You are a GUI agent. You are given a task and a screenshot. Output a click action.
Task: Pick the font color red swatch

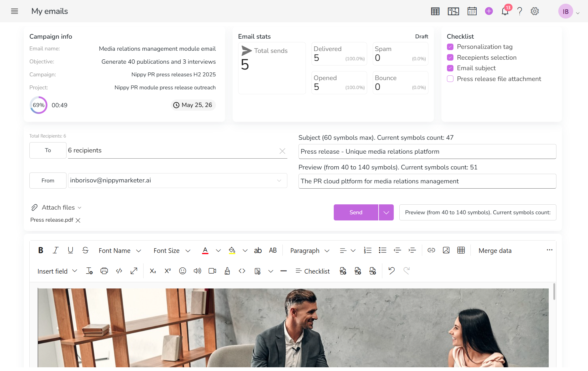click(x=205, y=251)
